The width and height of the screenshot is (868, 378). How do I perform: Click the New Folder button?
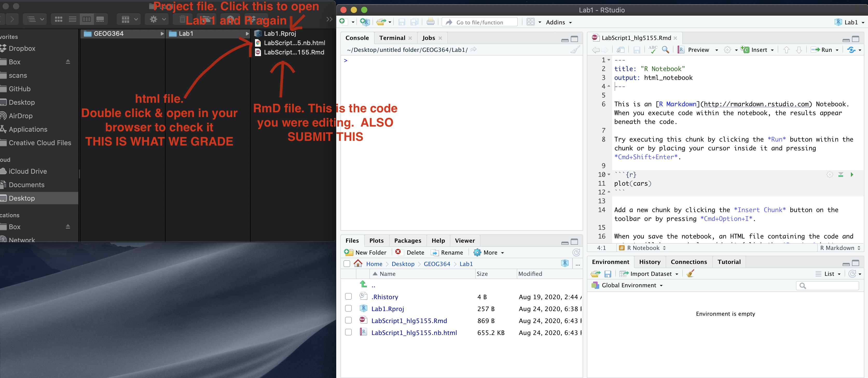click(366, 252)
